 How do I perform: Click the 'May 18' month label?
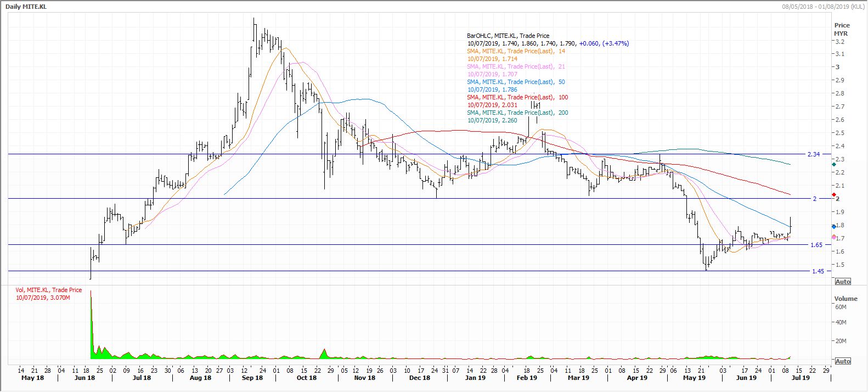click(32, 378)
